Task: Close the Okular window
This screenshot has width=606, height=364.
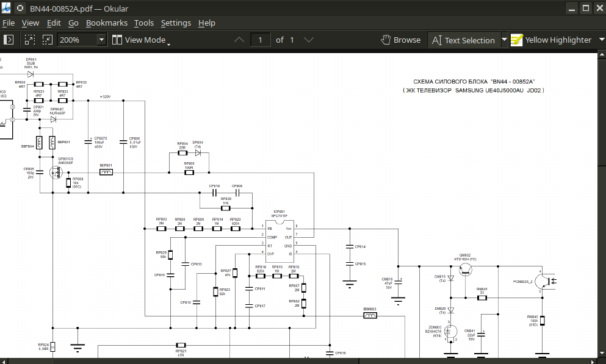Action: point(601,8)
